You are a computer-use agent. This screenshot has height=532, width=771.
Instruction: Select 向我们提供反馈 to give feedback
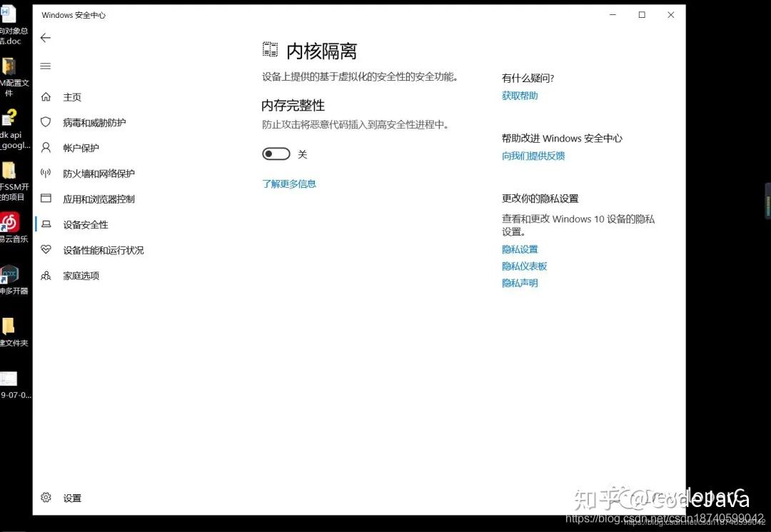(533, 156)
